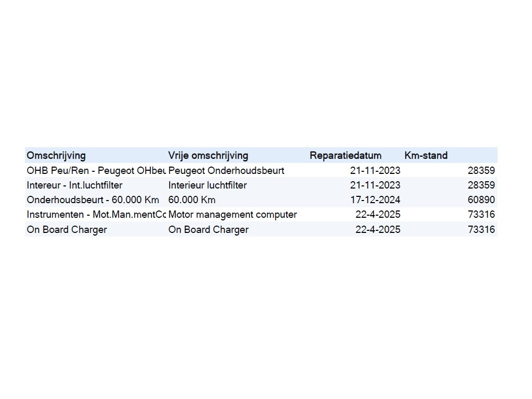Click the 60890 km reading cell

tap(481, 200)
